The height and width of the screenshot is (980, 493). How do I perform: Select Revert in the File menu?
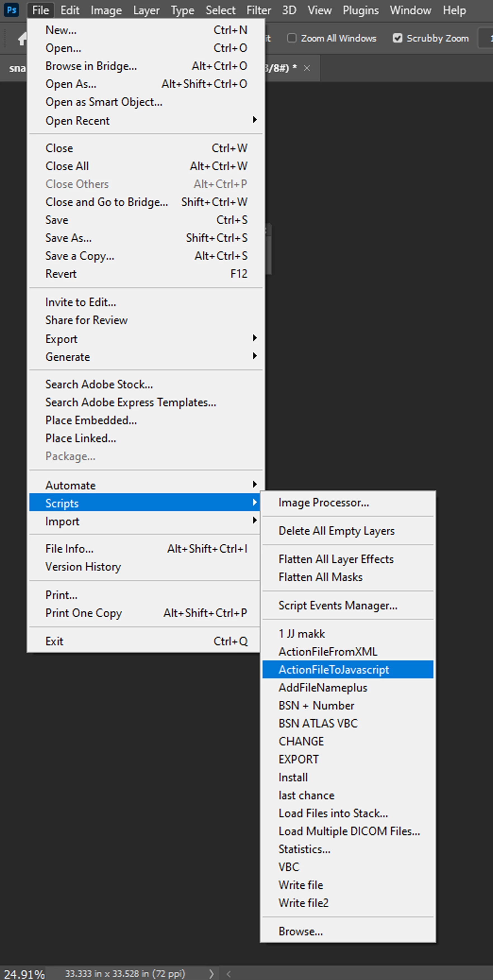(x=146, y=273)
